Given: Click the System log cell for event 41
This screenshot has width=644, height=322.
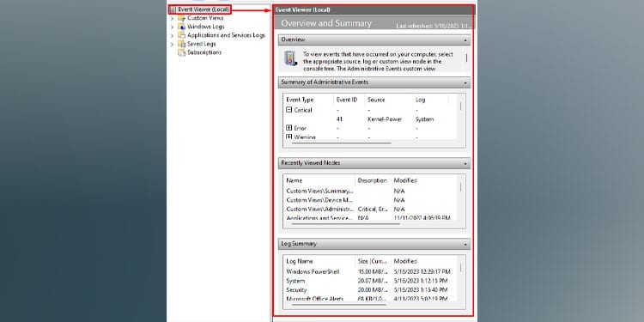Looking at the screenshot, I should [425, 119].
